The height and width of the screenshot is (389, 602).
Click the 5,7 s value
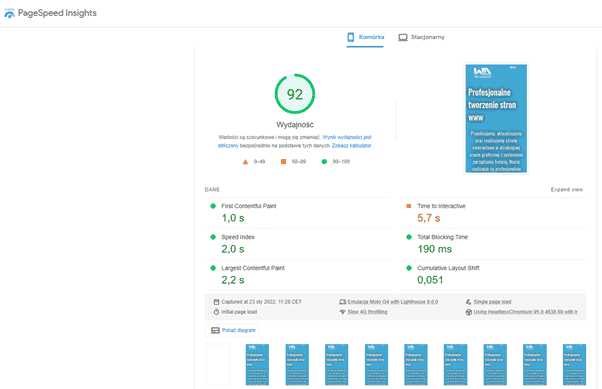[x=428, y=218]
